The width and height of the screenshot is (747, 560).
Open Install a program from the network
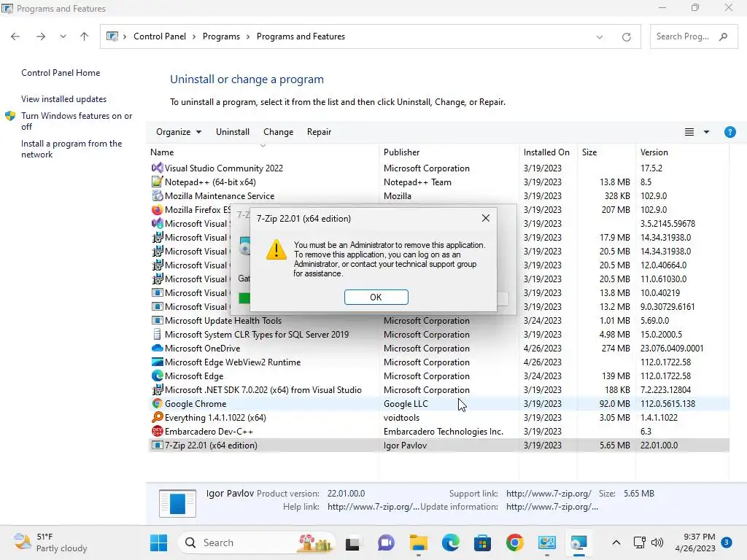71,149
